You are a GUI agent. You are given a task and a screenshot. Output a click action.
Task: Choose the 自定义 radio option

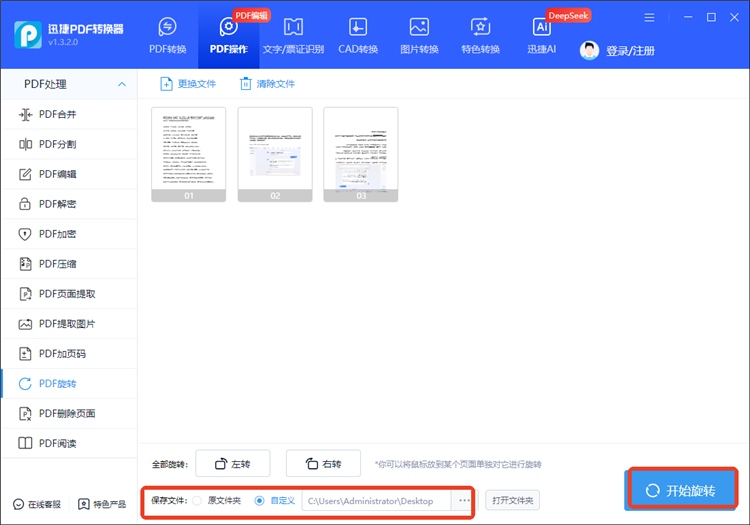pos(259,501)
